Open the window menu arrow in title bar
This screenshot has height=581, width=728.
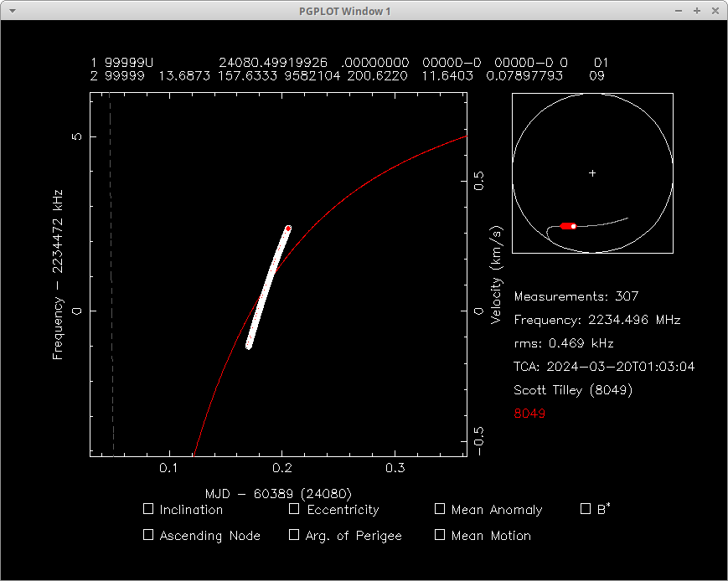pos(13,11)
